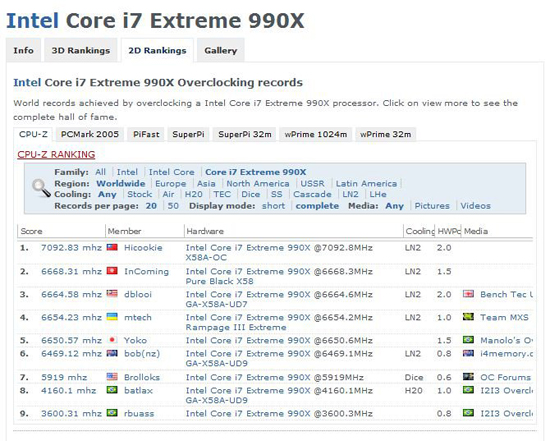Switch to the 3D Rankings tab
550x441 pixels.
coord(81,51)
